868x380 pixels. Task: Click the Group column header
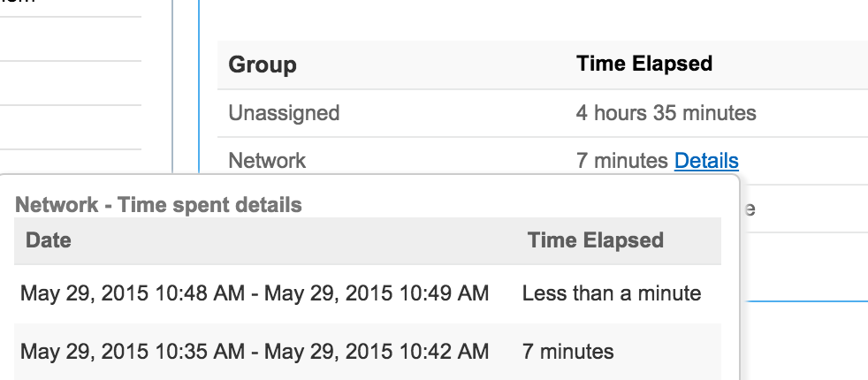tap(263, 65)
